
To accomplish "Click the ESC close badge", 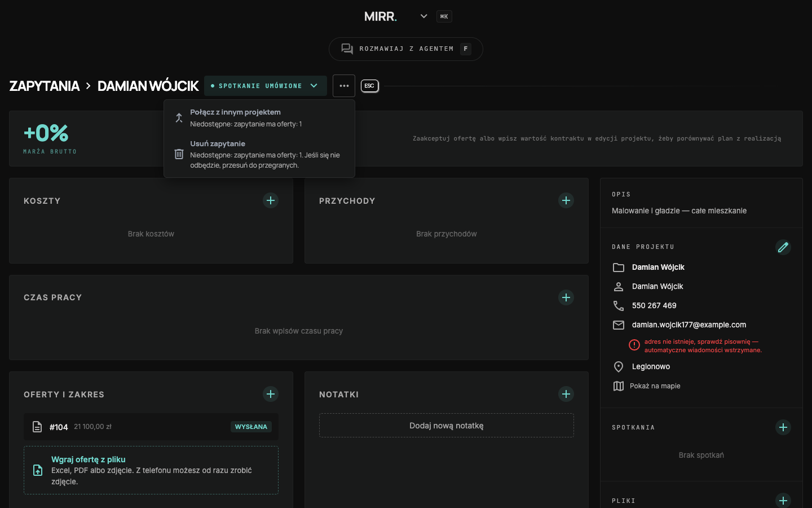I will [369, 86].
